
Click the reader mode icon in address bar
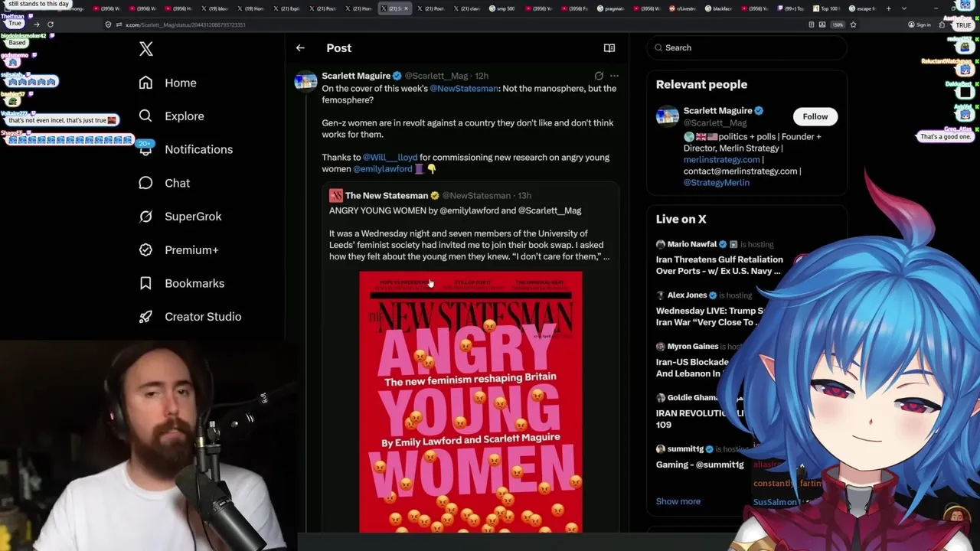pyautogui.click(x=812, y=24)
